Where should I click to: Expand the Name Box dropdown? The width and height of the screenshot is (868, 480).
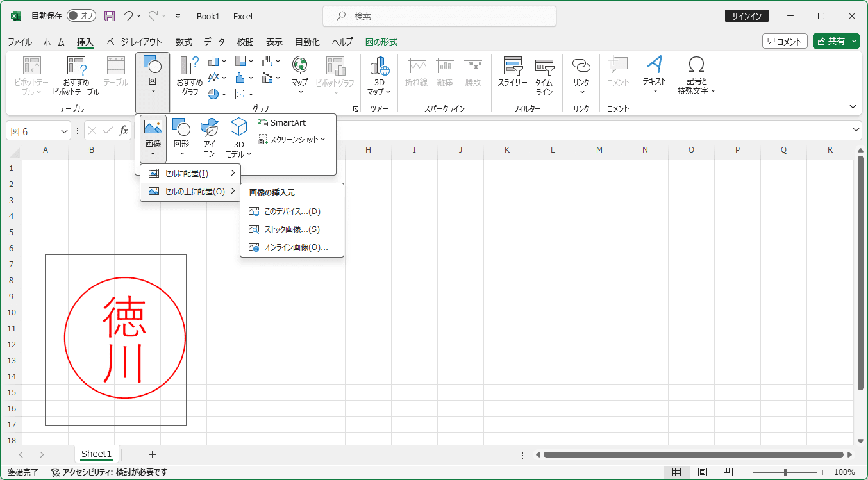[x=64, y=131]
